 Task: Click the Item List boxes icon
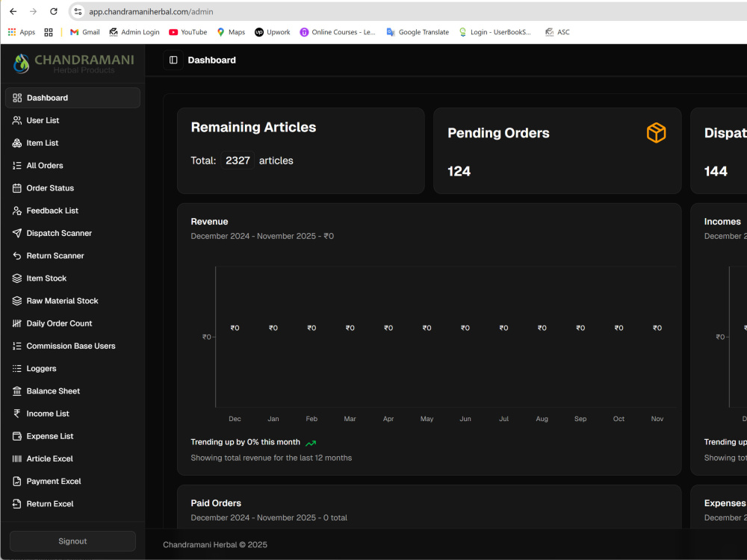click(17, 143)
